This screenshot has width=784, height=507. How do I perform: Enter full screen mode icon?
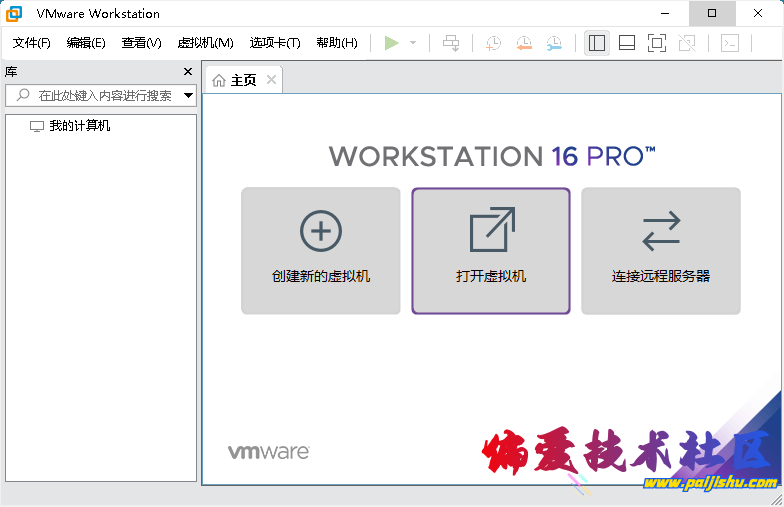(x=657, y=43)
